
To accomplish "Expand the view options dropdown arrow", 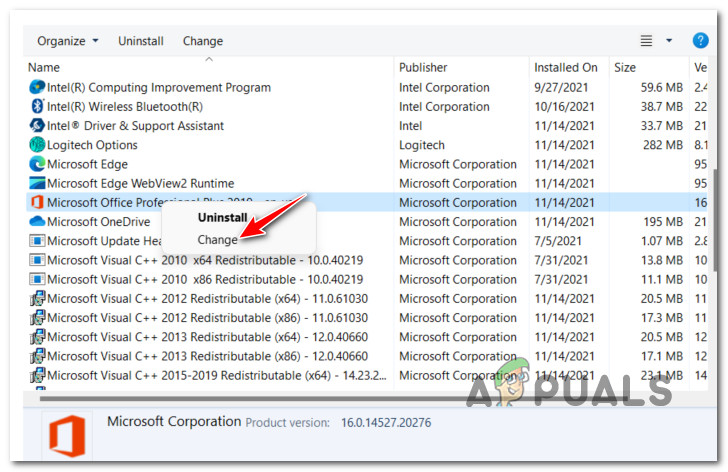I will click(x=669, y=41).
